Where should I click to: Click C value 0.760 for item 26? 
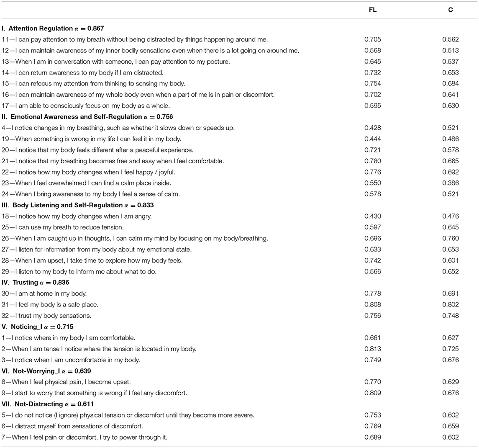pos(450,238)
